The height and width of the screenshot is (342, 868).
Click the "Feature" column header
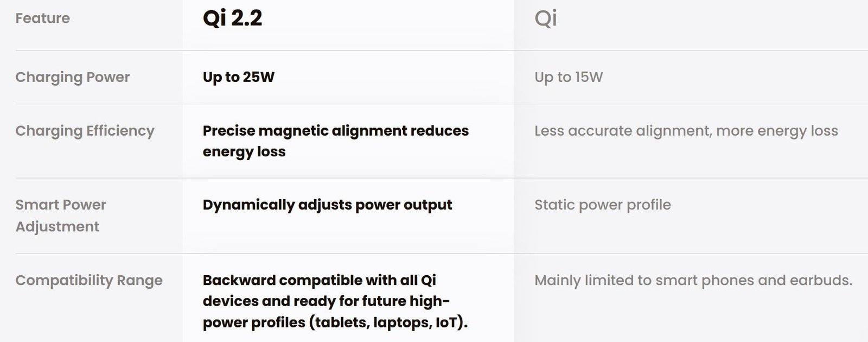(x=42, y=18)
